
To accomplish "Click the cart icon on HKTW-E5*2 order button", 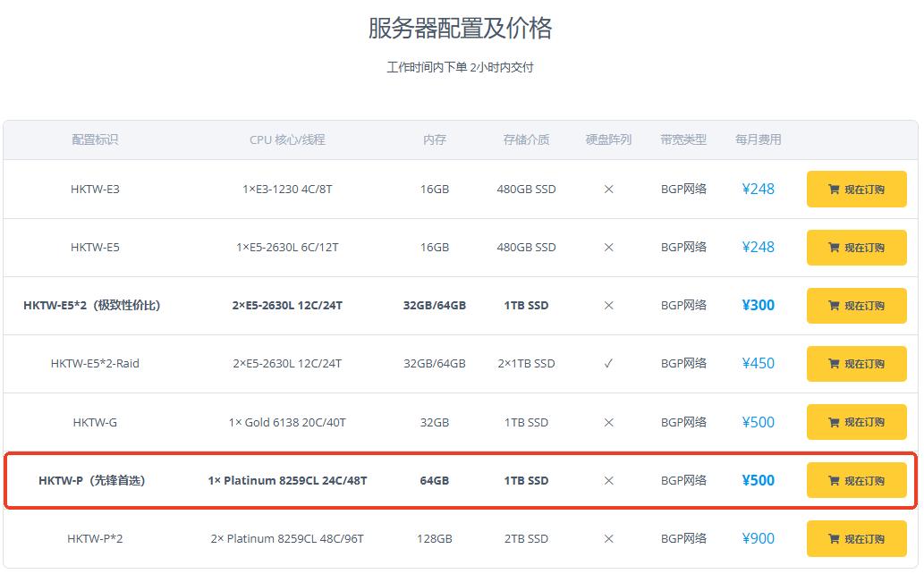I will click(834, 305).
